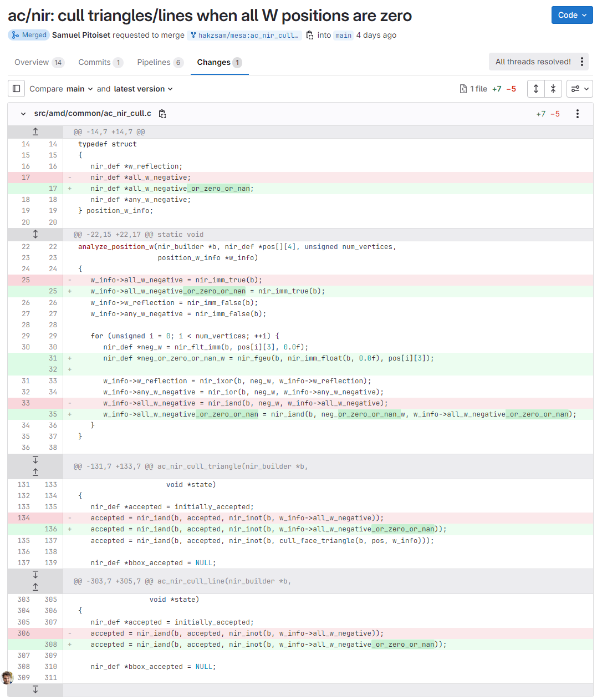Copy the source branch name
This screenshot has height=700, width=597.
click(309, 35)
